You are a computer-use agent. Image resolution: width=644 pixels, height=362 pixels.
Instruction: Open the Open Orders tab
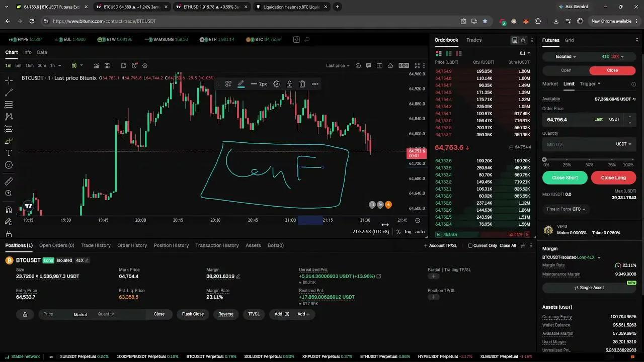(x=57, y=245)
